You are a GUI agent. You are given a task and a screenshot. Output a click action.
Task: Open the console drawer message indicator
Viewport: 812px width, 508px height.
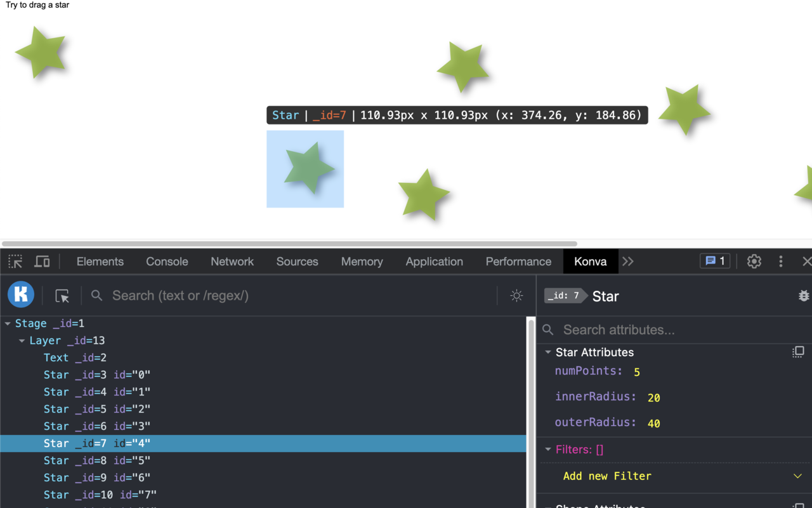714,260
